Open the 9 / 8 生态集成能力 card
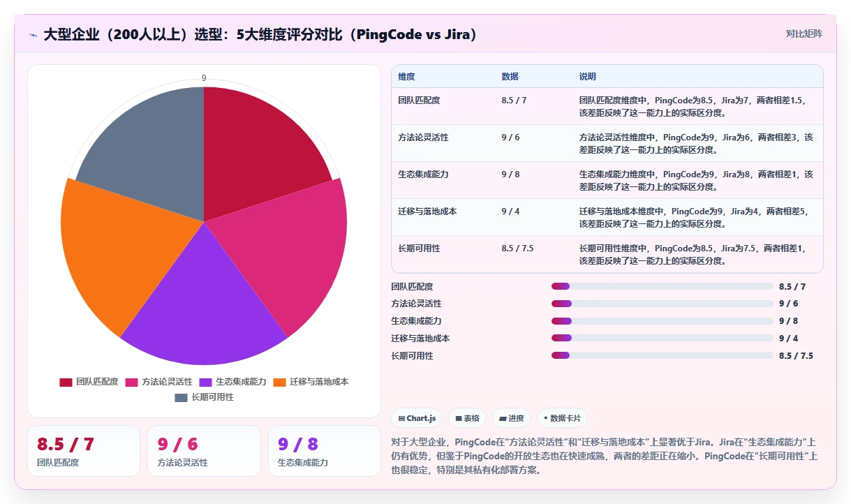 (325, 451)
